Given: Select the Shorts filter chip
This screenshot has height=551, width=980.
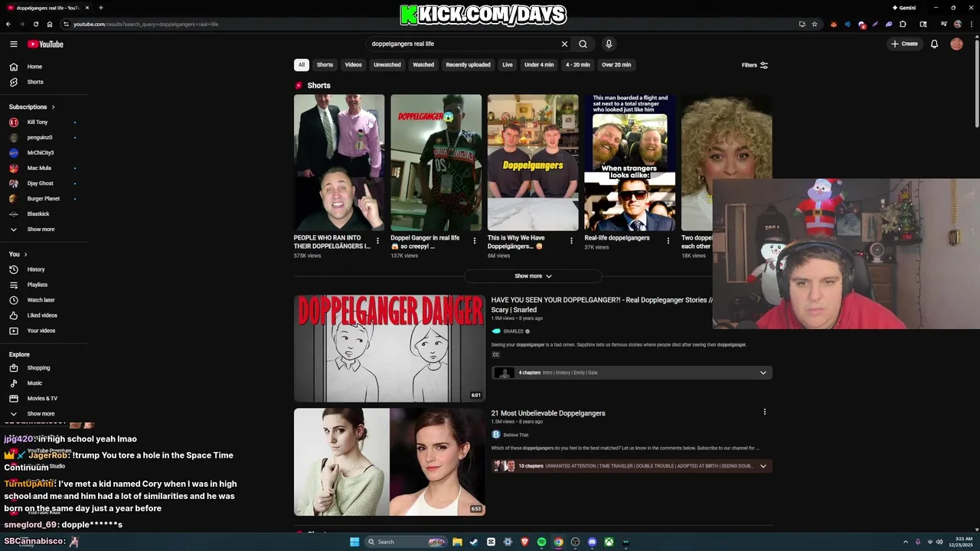Looking at the screenshot, I should pyautogui.click(x=325, y=65).
